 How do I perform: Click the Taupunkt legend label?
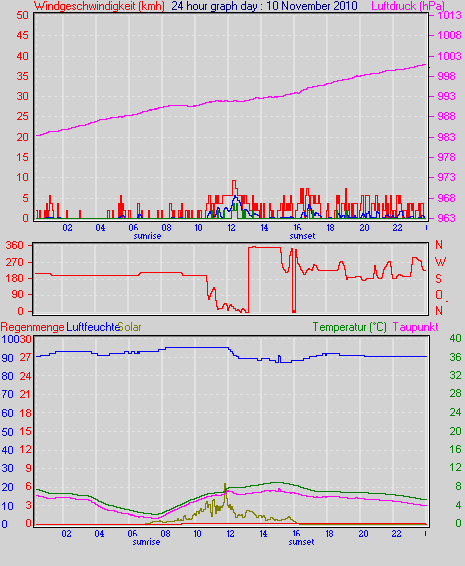coord(416,327)
